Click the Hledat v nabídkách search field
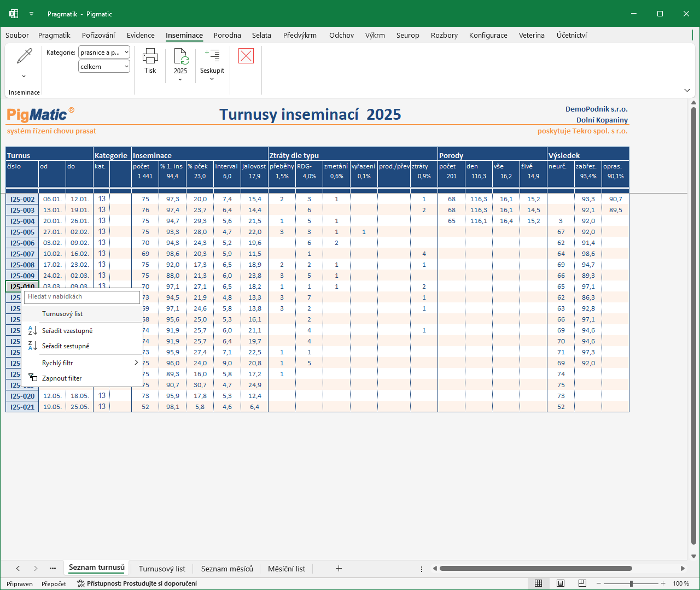The width and height of the screenshot is (700, 590). tap(82, 297)
